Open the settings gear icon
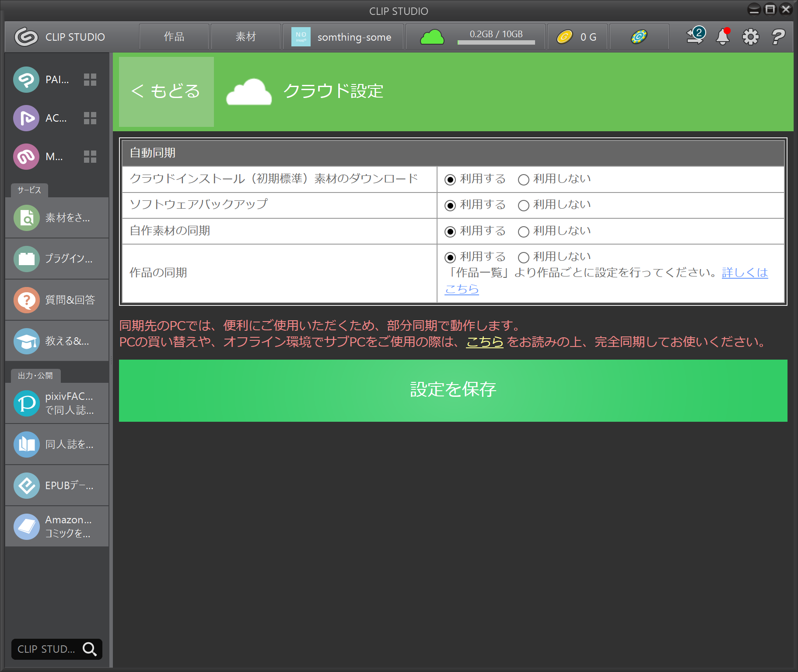Screen dimensions: 798x672 point(751,37)
